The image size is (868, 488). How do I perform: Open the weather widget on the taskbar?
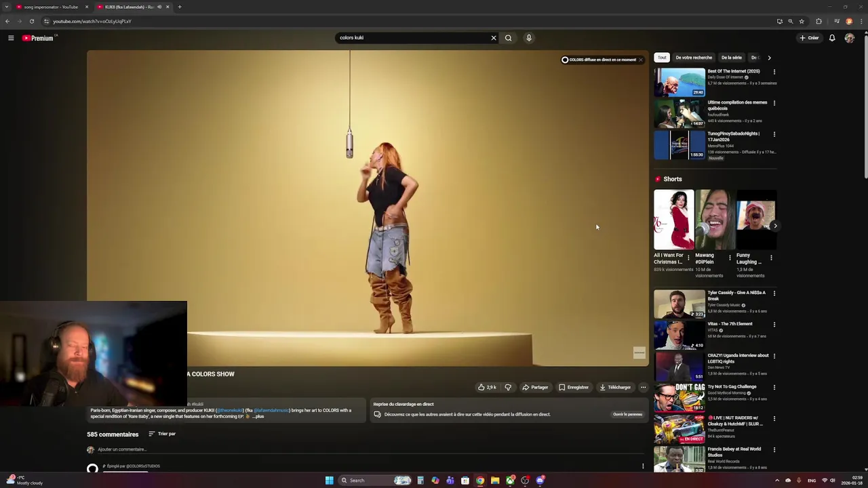coord(24,481)
